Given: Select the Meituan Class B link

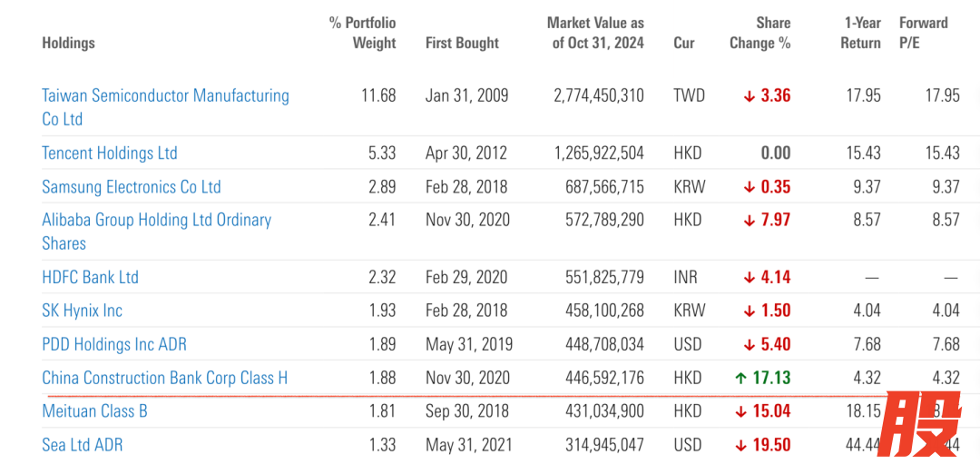Looking at the screenshot, I should pos(94,411).
